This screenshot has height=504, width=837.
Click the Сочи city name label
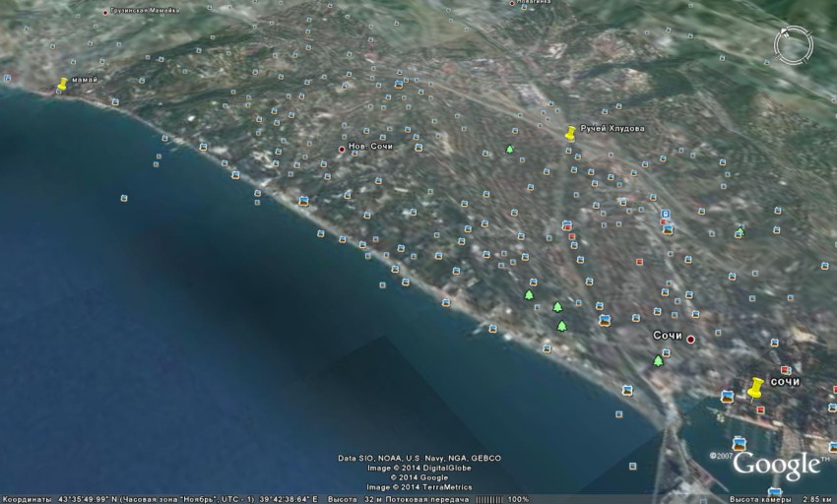(x=667, y=336)
